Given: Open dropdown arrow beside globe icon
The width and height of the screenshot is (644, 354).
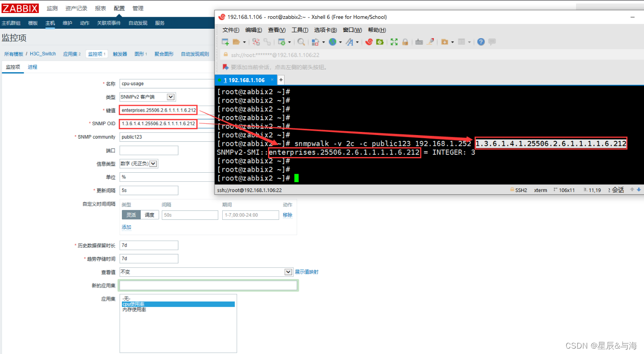Looking at the screenshot, I should [340, 42].
